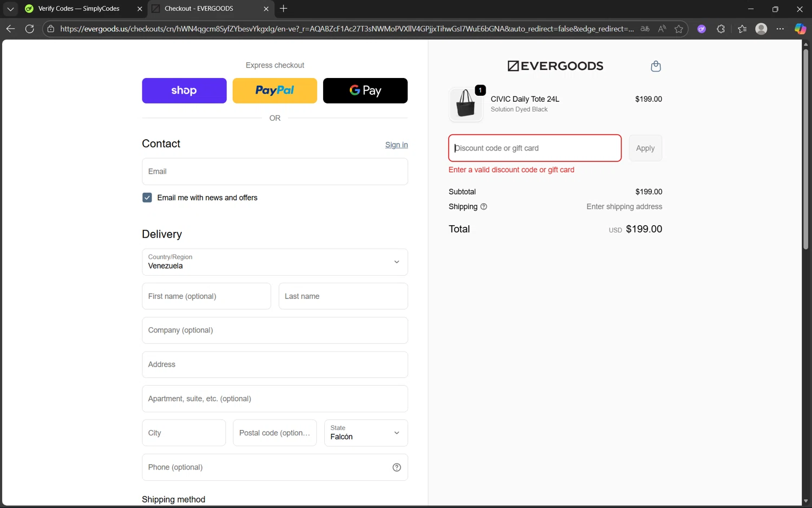Screen dimensions: 812x508
Task: Reload the checkout page
Action: [x=30, y=29]
